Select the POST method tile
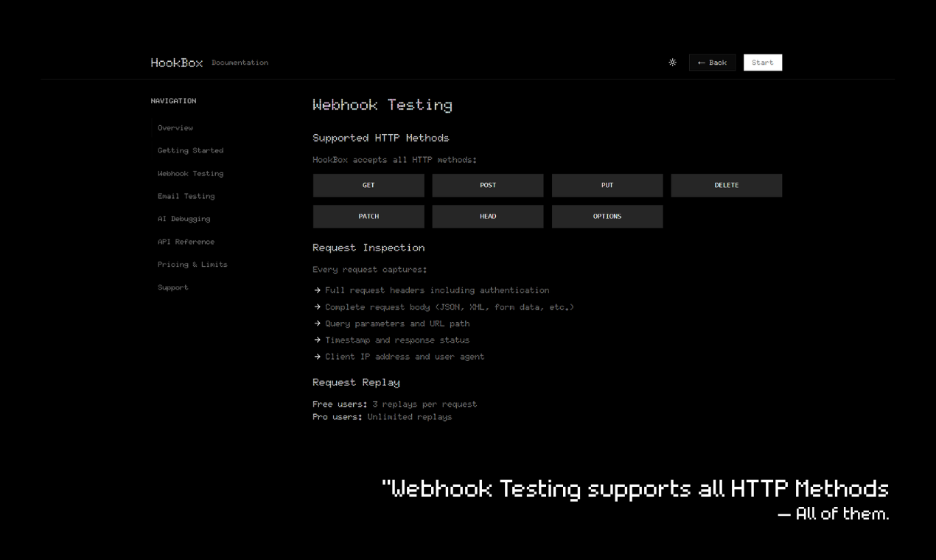The width and height of the screenshot is (936, 560). (488, 186)
